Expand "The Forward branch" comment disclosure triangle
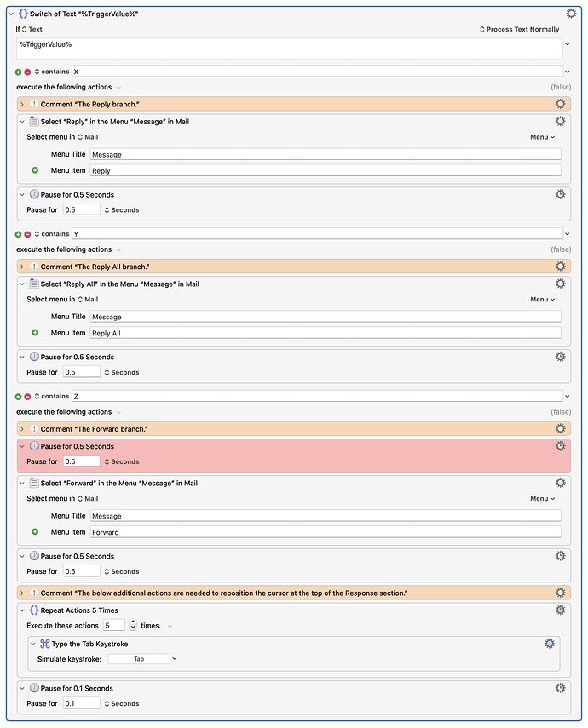This screenshot has height=728, width=588. click(x=22, y=429)
